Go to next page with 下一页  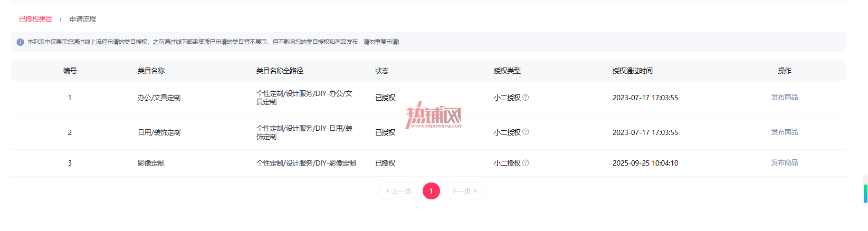tap(464, 191)
